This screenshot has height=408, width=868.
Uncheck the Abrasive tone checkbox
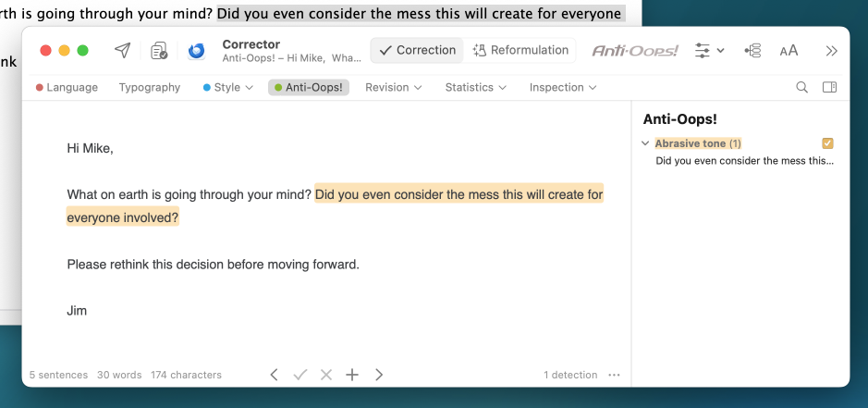(827, 143)
